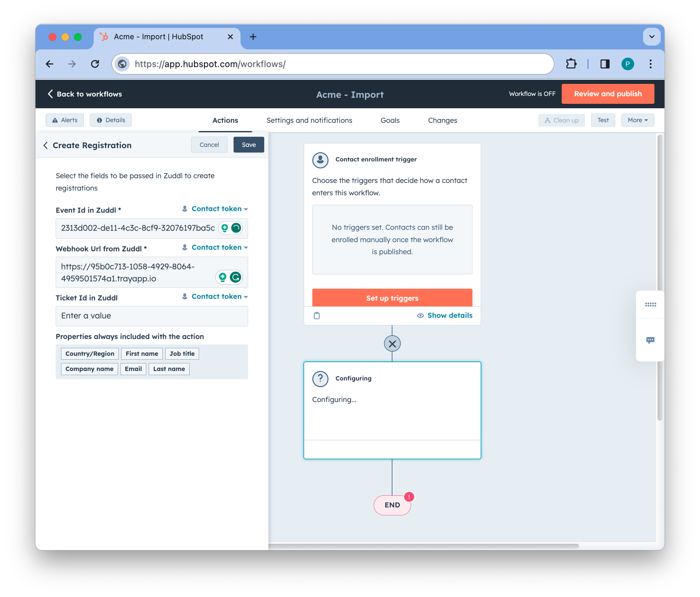Viewport: 700px width, 597px height.
Task: Click the site info globe icon
Action: click(x=122, y=64)
